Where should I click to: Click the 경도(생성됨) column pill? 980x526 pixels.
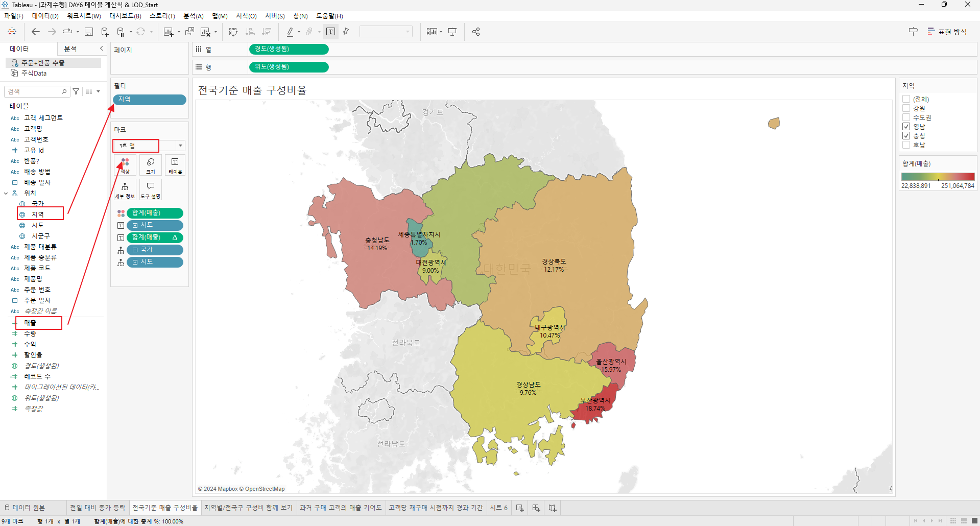click(x=289, y=49)
